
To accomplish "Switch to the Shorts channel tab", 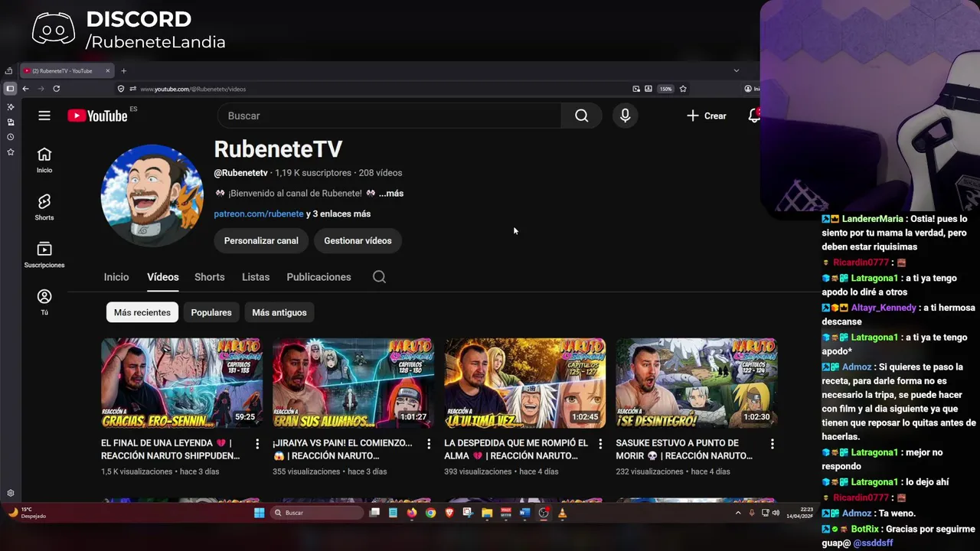I will click(210, 277).
